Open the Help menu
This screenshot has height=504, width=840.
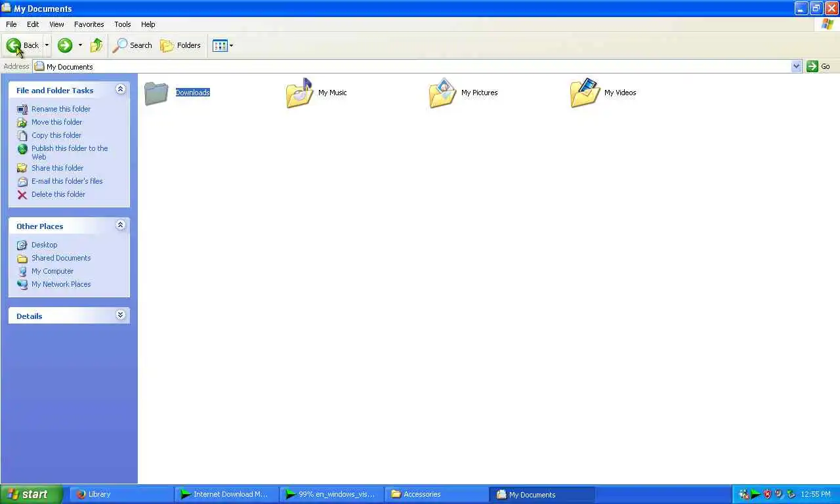click(x=148, y=24)
